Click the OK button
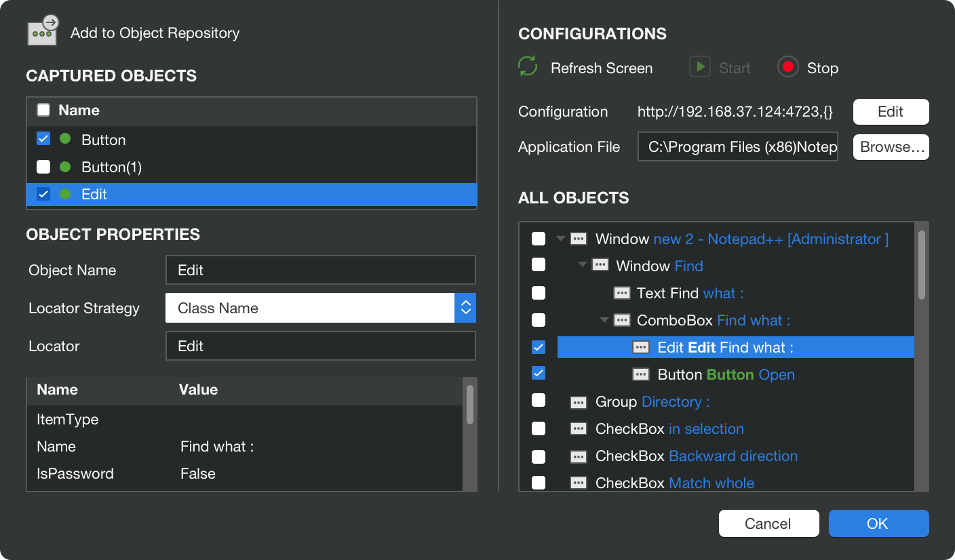955x560 pixels. 878,523
